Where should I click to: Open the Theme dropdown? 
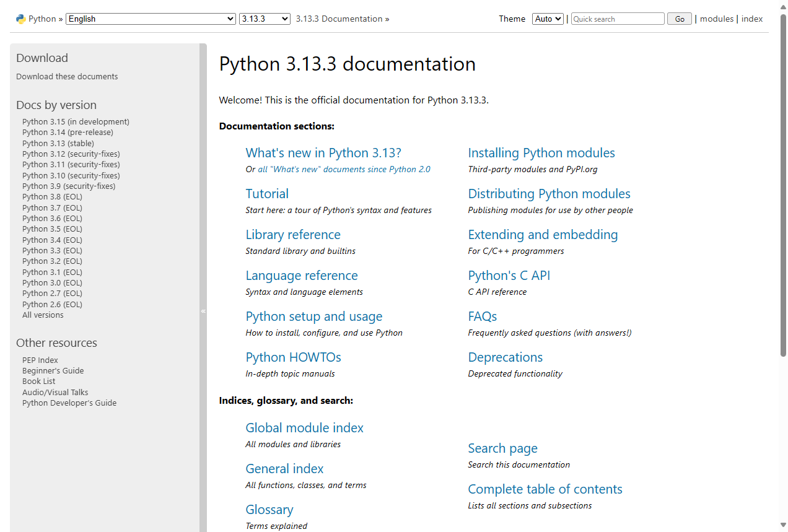pyautogui.click(x=547, y=19)
